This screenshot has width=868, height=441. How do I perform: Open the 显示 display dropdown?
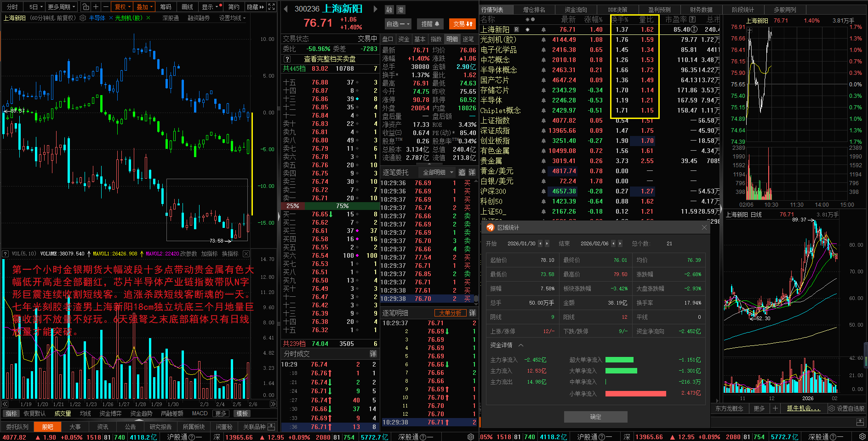click(210, 7)
